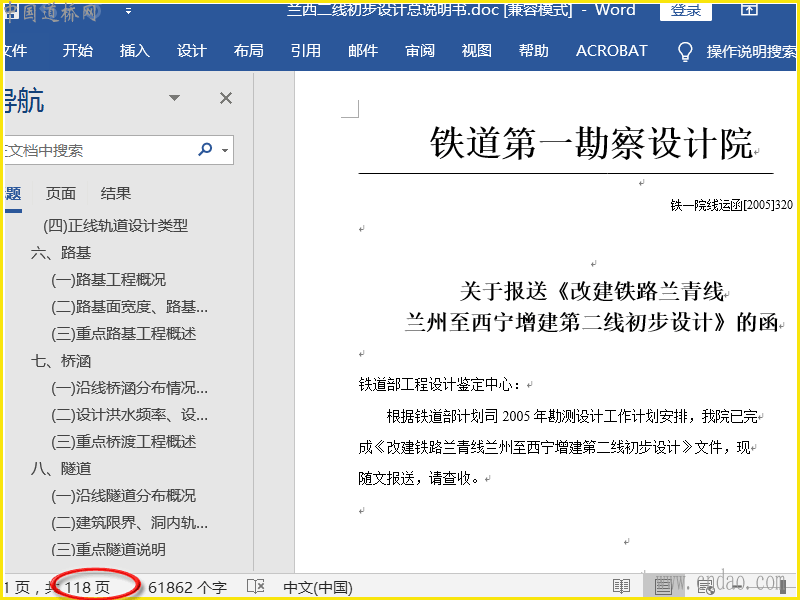Jump to heading 八、隧道

point(61,468)
